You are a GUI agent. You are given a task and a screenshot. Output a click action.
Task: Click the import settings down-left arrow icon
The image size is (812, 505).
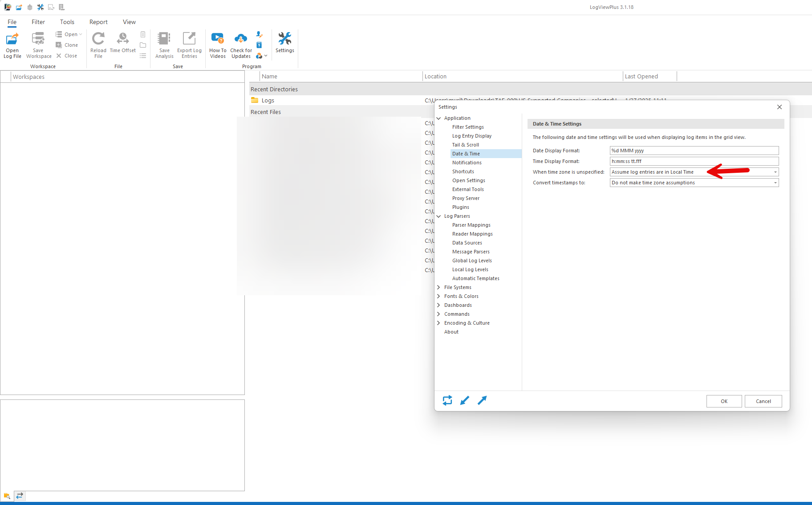click(x=465, y=400)
